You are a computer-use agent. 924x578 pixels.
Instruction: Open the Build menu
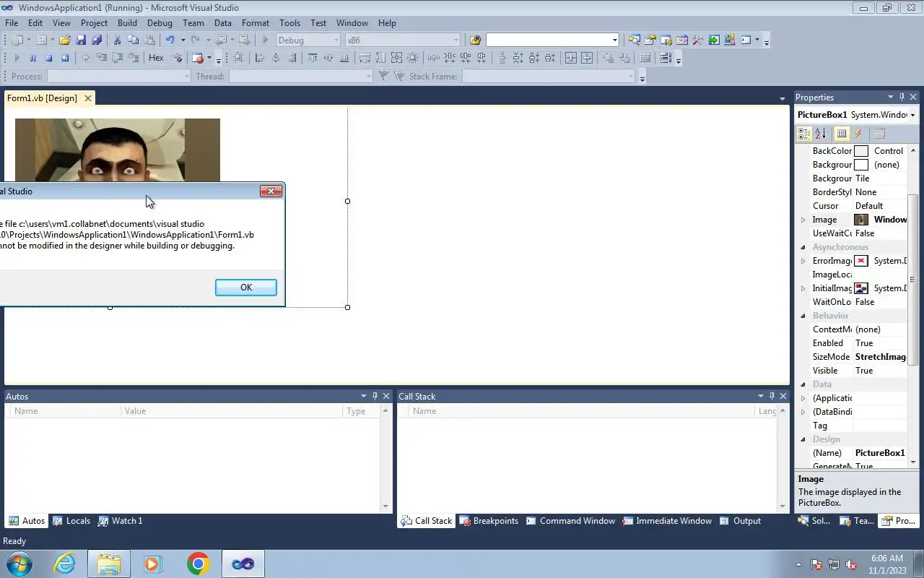[127, 23]
